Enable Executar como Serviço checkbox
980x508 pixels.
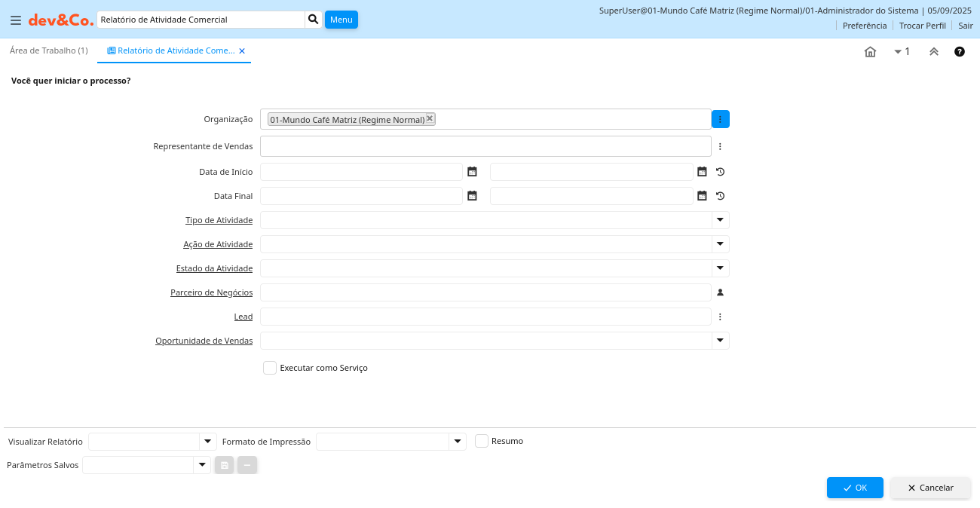(x=270, y=368)
